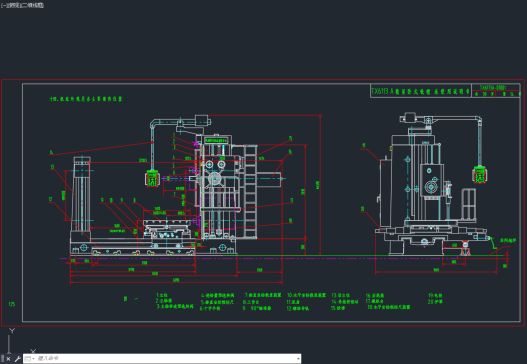The width and height of the screenshot is (527, 364).
Task: Select the TX6113 title block text
Action: coord(420,91)
